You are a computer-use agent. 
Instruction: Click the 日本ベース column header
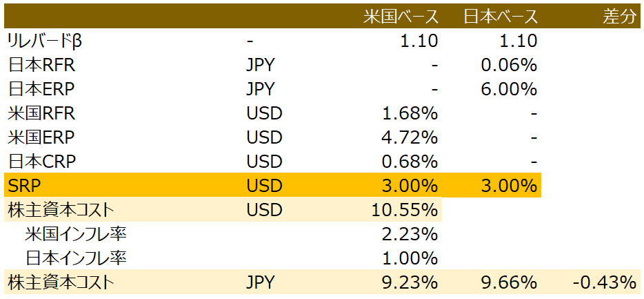tap(501, 17)
